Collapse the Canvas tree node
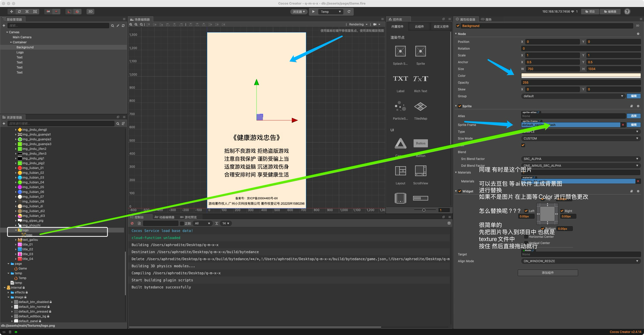Image resolution: width=644 pixels, height=335 pixels. click(x=7, y=32)
